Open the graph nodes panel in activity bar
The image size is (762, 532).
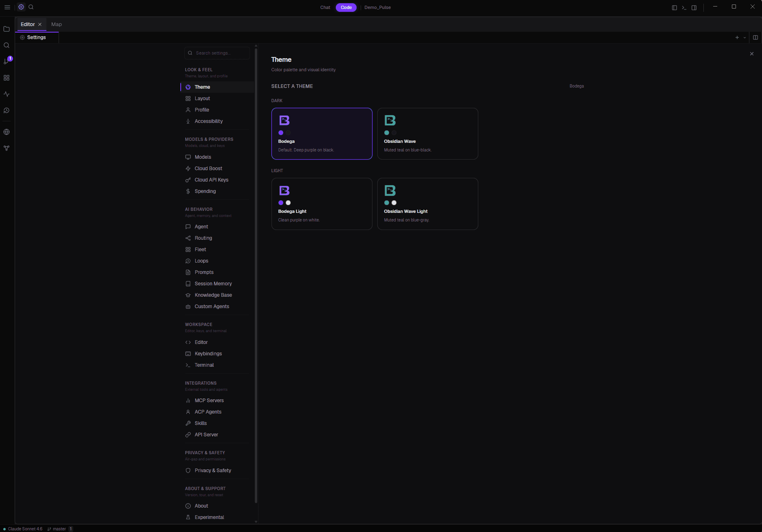[7, 148]
